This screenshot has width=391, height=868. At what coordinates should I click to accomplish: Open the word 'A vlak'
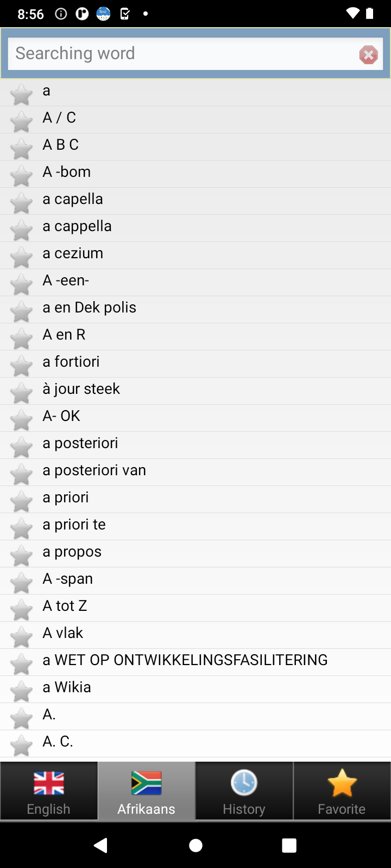pos(63,633)
